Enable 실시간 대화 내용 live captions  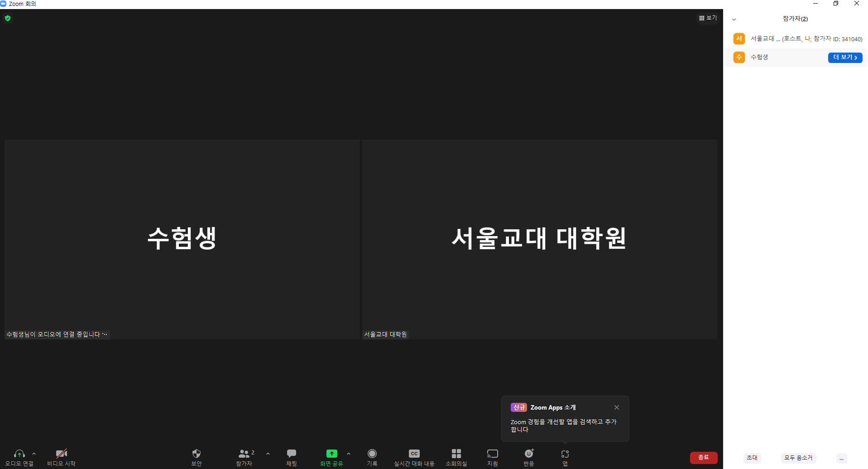[414, 457]
